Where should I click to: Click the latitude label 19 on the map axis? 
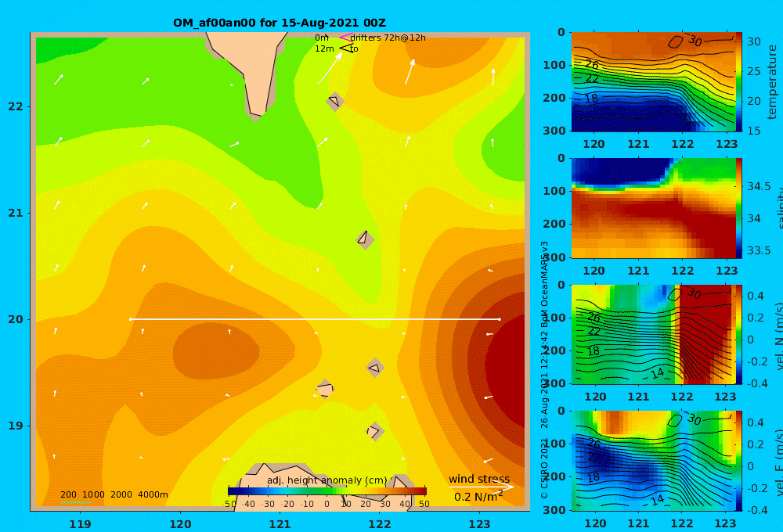(x=15, y=426)
